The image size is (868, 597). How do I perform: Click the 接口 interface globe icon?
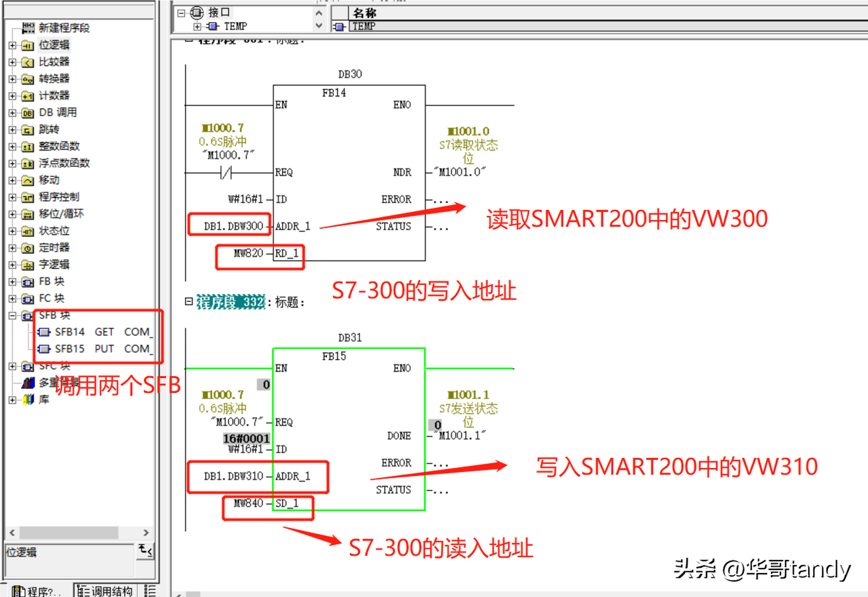tap(197, 13)
